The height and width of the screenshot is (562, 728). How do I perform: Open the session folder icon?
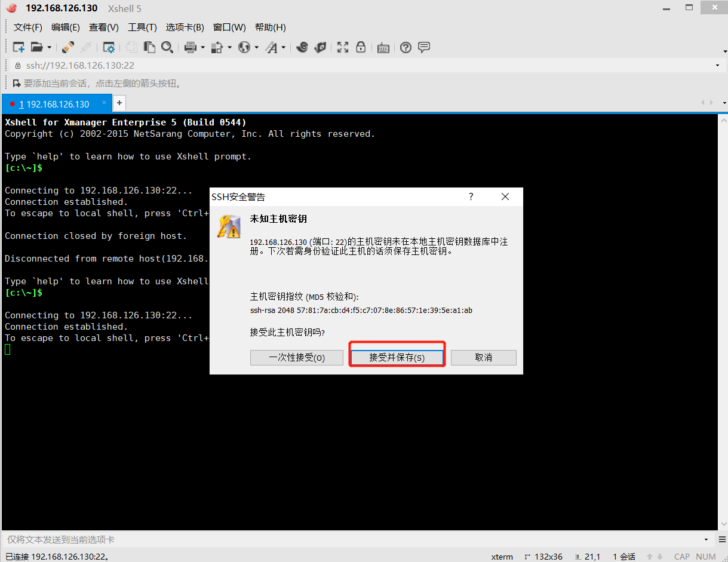(x=37, y=47)
